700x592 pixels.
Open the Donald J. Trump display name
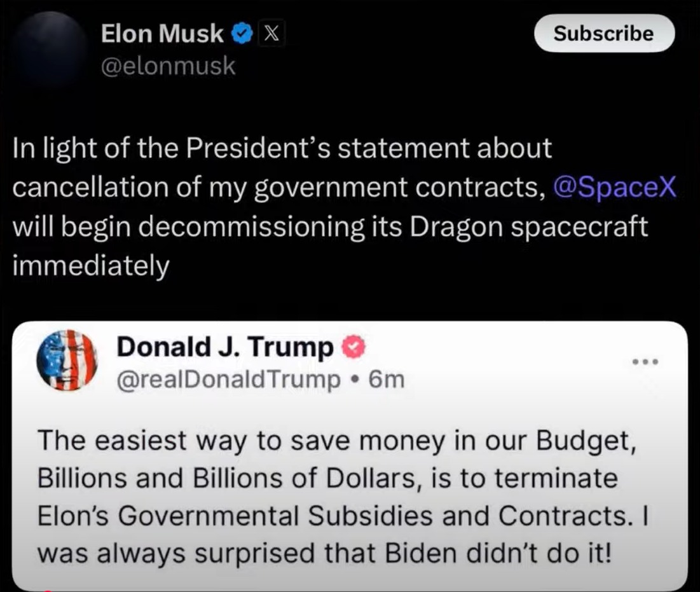[x=225, y=347]
